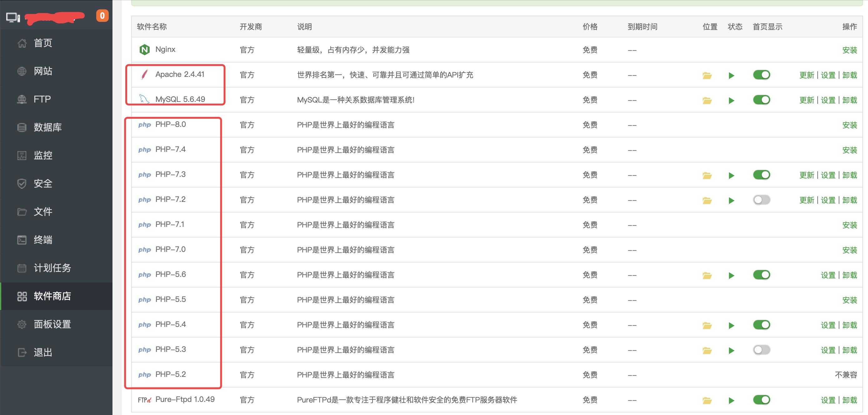Open 设置 for PHP-5.4
This screenshot has height=415, width=868.
click(829, 325)
